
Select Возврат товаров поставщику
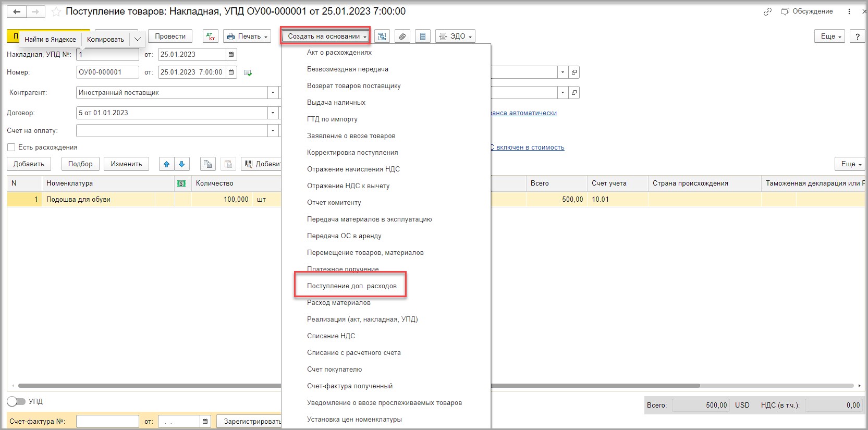[354, 85]
